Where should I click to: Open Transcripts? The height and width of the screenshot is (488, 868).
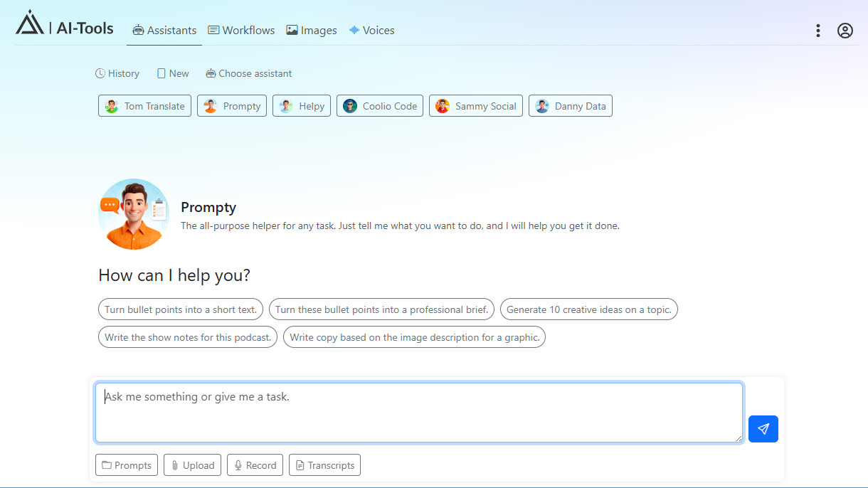(324, 465)
